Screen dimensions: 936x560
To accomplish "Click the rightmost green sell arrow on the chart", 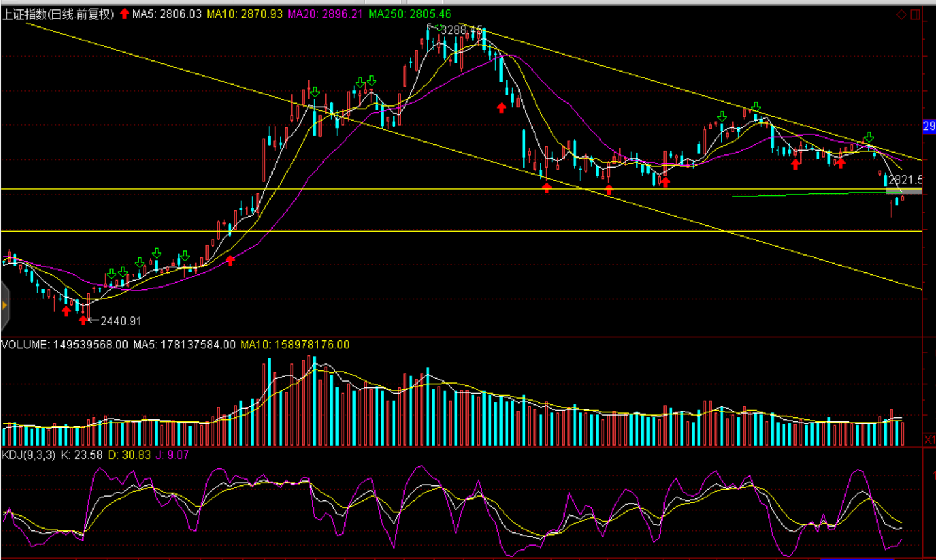I will (x=869, y=137).
